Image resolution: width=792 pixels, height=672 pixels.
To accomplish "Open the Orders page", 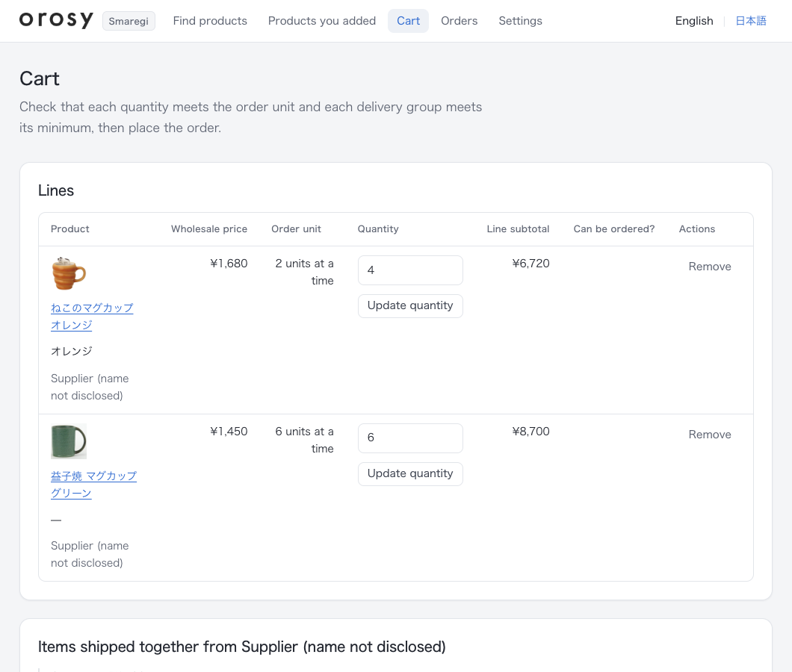I will click(x=460, y=21).
